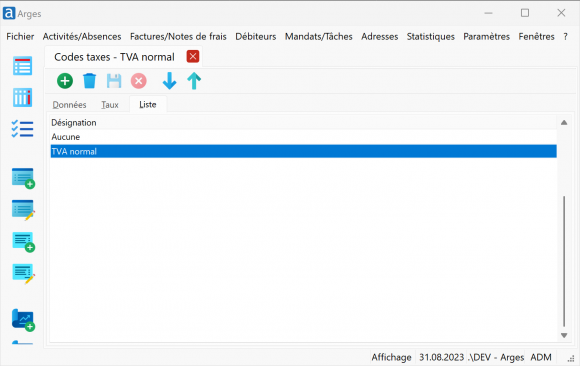Click the dark blue edit table entry sidebar icon
Viewport: 580px width, 366px height.
tap(23, 210)
